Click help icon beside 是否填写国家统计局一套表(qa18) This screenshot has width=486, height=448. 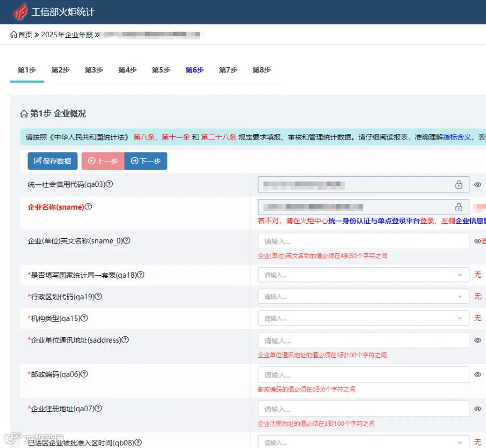(141, 275)
